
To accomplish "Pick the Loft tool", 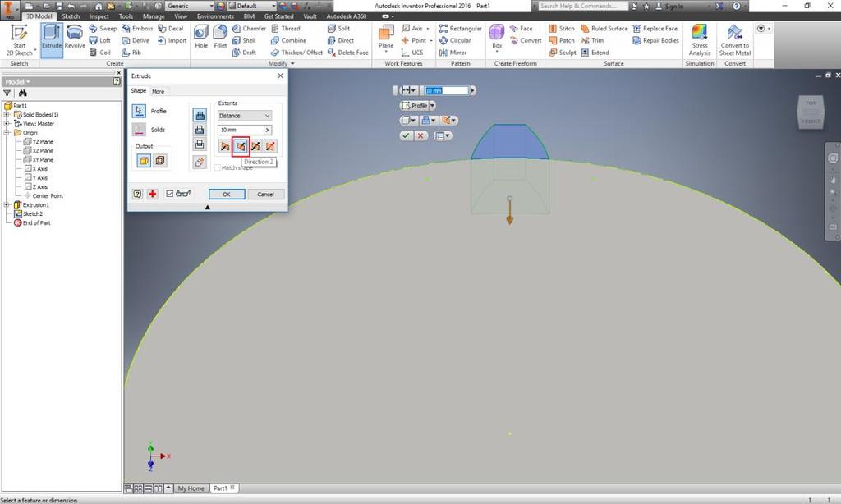I will [x=100, y=40].
